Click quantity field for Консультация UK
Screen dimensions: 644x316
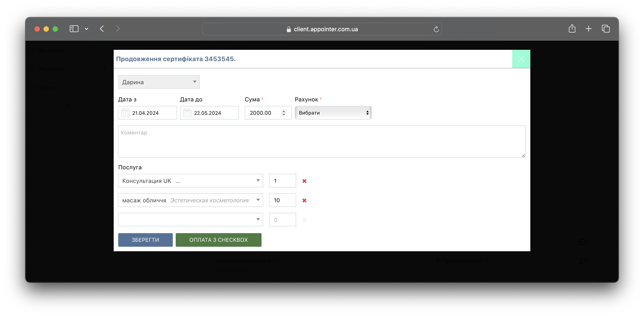[x=283, y=181]
